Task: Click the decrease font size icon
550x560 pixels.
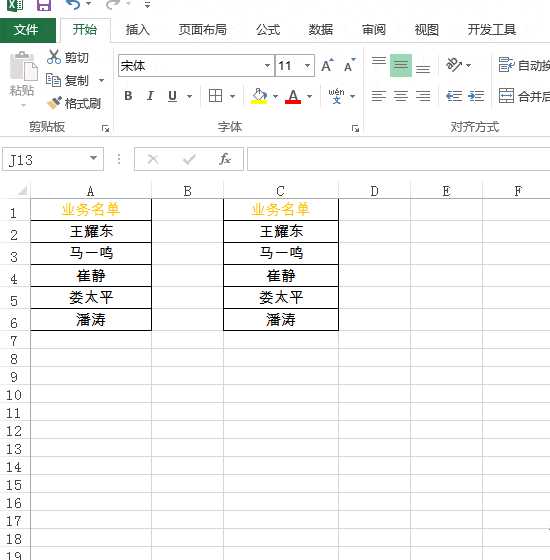Action: [x=350, y=65]
